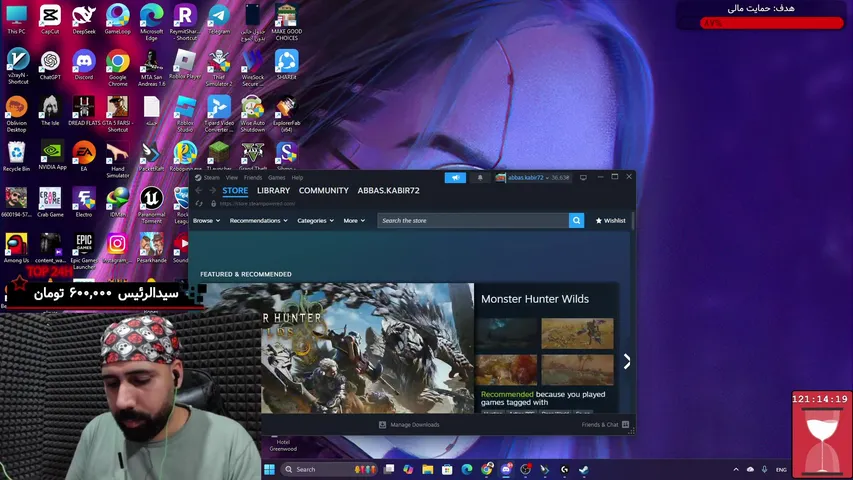853x480 pixels.
Task: Open the Google Chrome desktop shortcut
Action: point(118,68)
